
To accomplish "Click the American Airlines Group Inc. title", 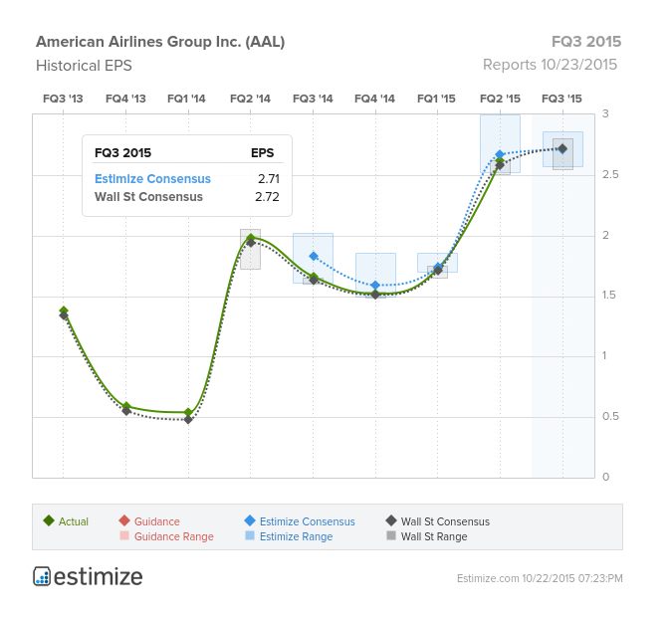I will tap(160, 42).
